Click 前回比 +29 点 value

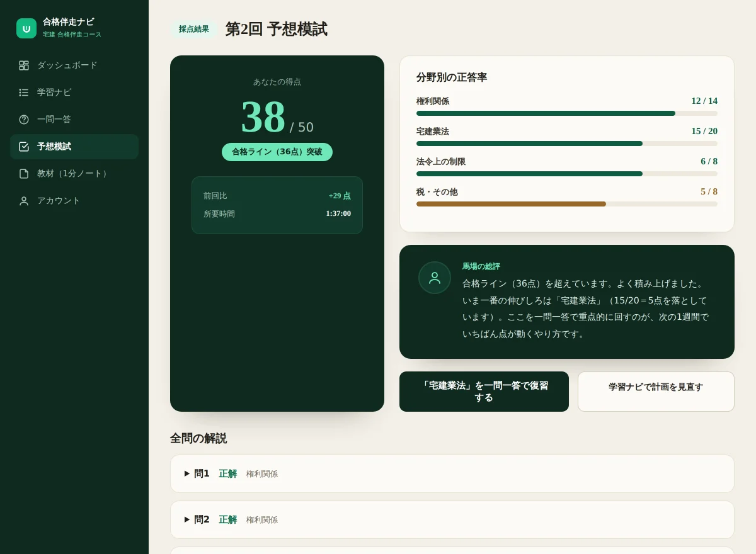[x=340, y=196]
